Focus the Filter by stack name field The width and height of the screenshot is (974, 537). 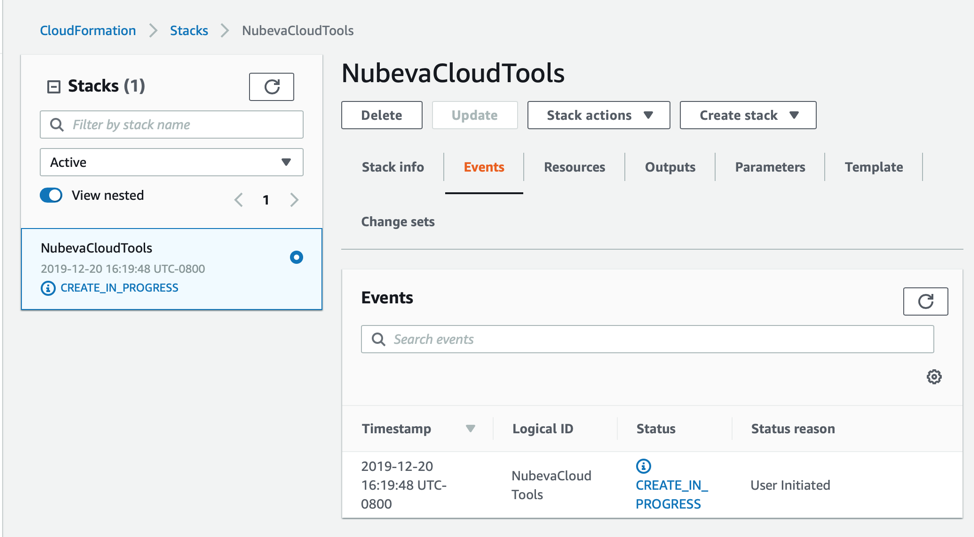click(171, 125)
